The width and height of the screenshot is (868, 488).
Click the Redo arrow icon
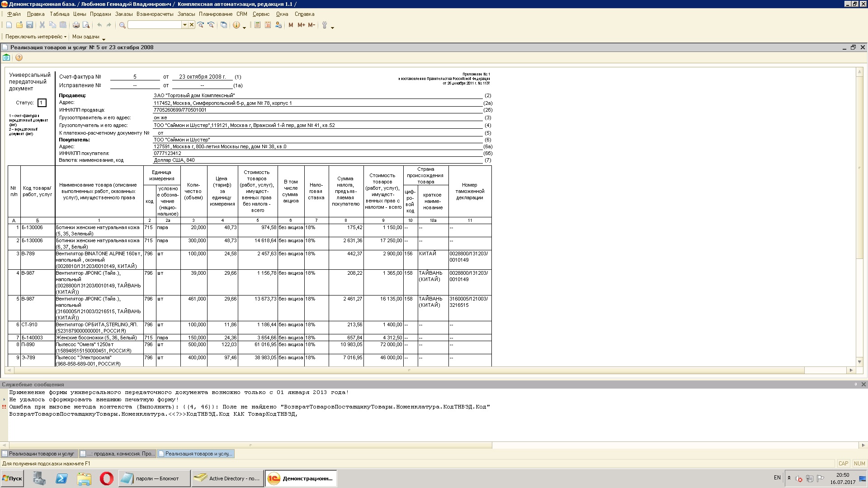[109, 25]
